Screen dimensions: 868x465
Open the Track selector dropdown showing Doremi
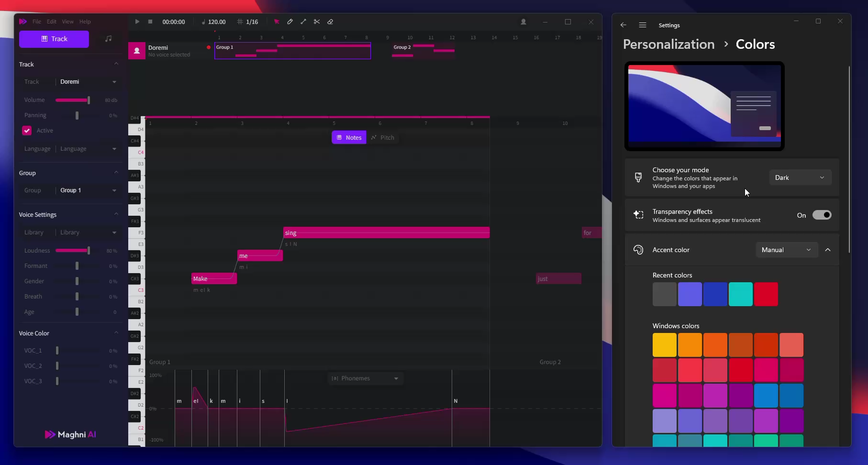(88, 82)
